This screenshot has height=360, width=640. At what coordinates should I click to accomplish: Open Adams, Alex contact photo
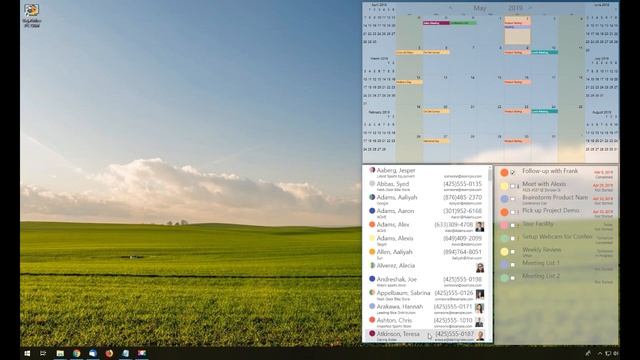(x=480, y=227)
